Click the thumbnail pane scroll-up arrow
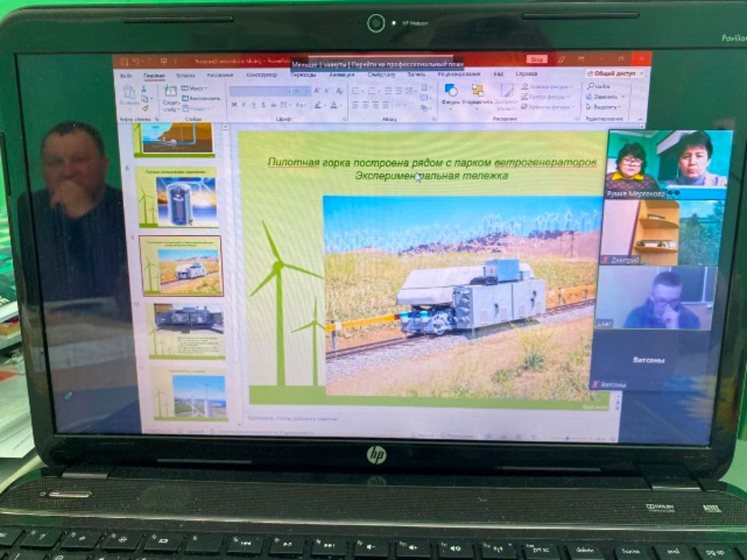 point(226,127)
